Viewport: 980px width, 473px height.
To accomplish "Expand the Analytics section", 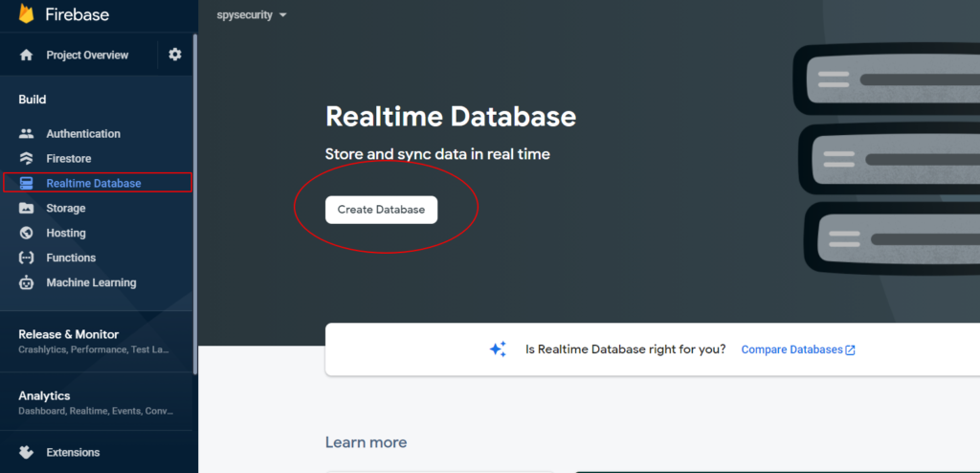I will point(98,402).
